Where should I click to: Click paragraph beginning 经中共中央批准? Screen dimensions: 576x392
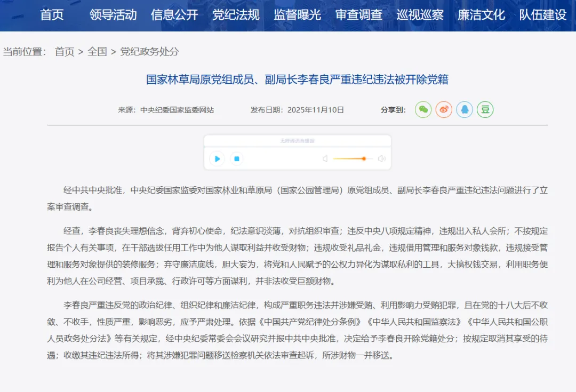297,198
